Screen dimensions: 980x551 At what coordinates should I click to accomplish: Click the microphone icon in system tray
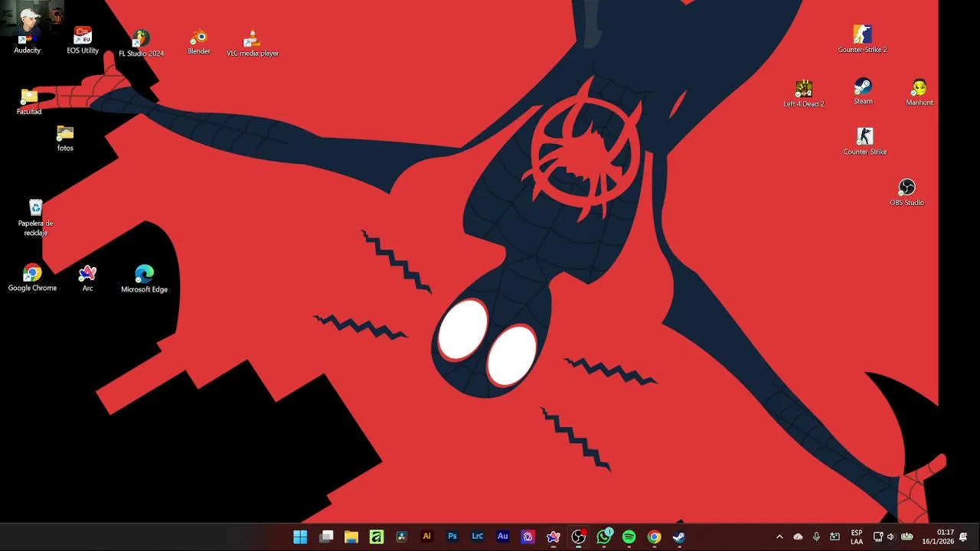tap(816, 537)
